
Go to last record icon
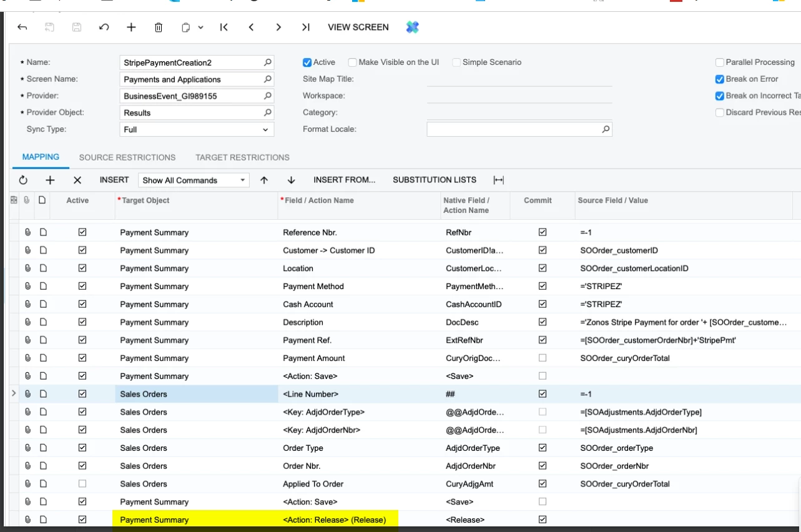point(306,27)
